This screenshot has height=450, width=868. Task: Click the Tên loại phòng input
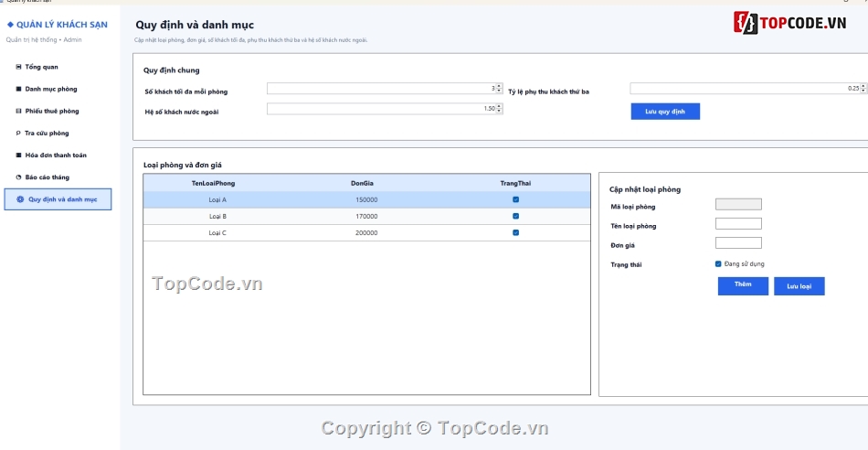(x=738, y=224)
